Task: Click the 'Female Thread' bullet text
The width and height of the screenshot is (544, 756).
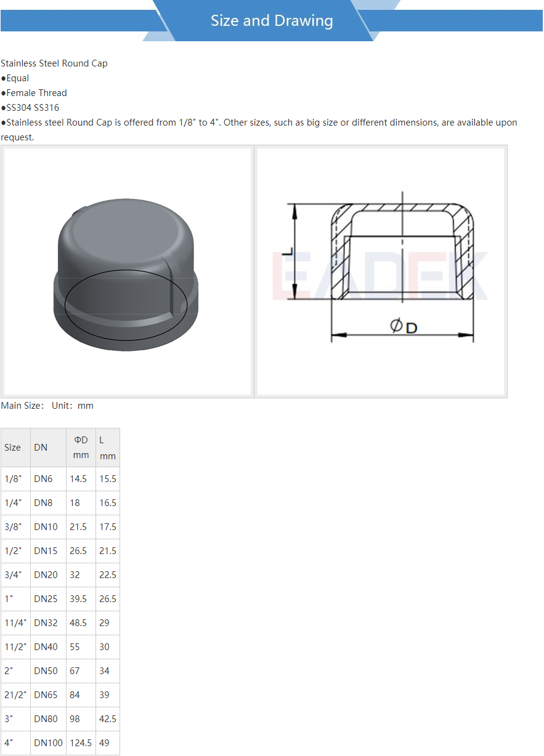Action: (36, 93)
